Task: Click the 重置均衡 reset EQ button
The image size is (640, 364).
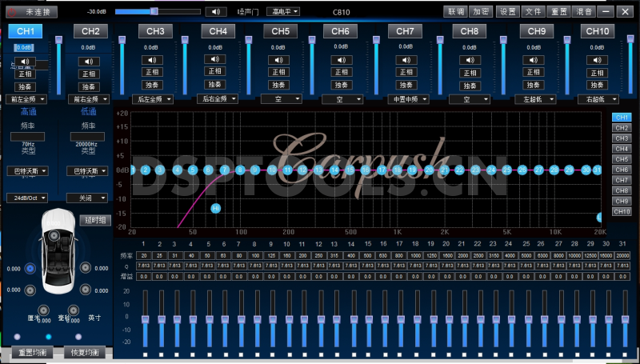Action: (x=33, y=353)
